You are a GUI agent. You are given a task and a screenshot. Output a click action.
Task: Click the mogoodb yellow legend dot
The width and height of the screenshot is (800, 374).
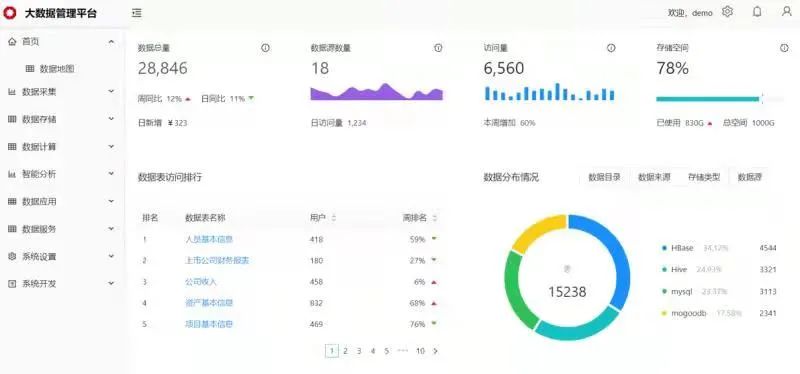(664, 313)
